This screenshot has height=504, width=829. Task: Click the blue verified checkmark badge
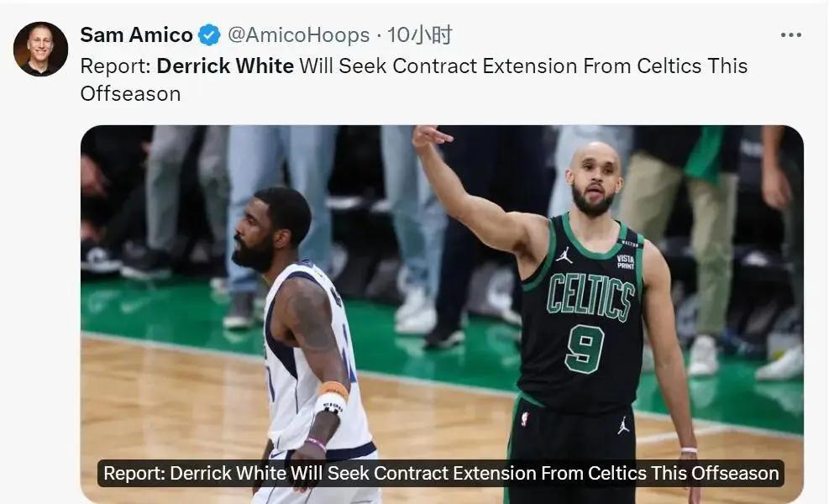[x=209, y=35]
